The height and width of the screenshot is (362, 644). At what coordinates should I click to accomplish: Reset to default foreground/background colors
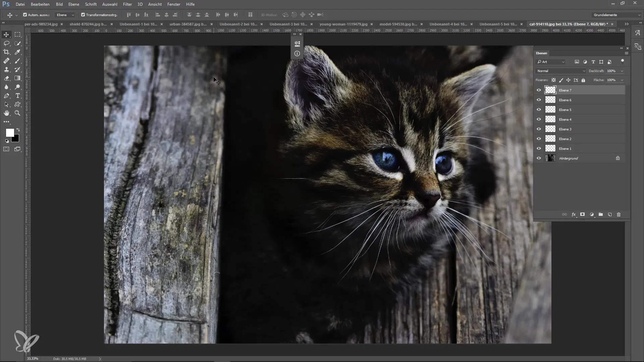click(x=7, y=141)
